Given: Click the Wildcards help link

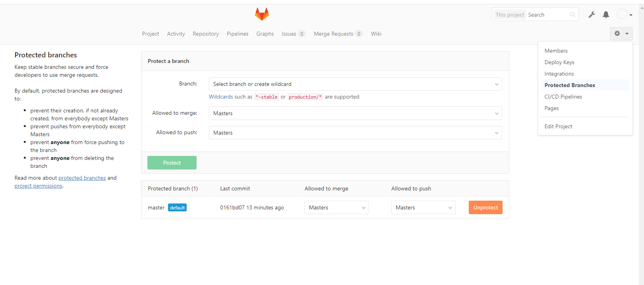Looking at the screenshot, I should [x=221, y=97].
